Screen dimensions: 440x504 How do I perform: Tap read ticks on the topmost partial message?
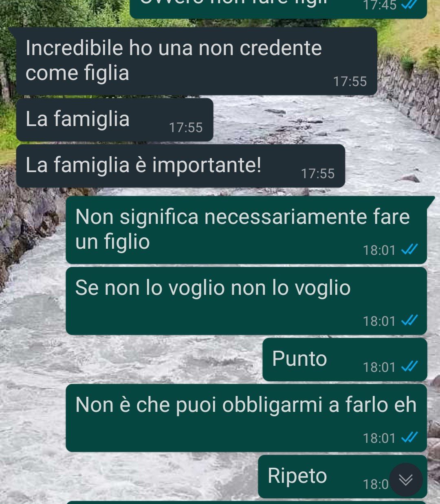click(409, 4)
